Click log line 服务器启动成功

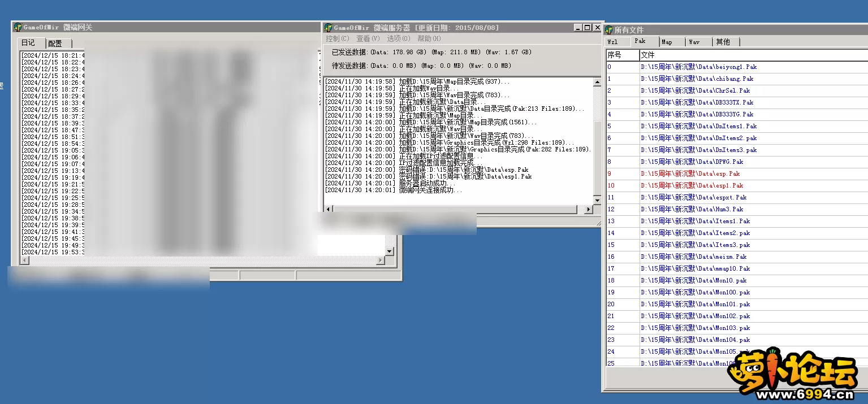(390, 183)
